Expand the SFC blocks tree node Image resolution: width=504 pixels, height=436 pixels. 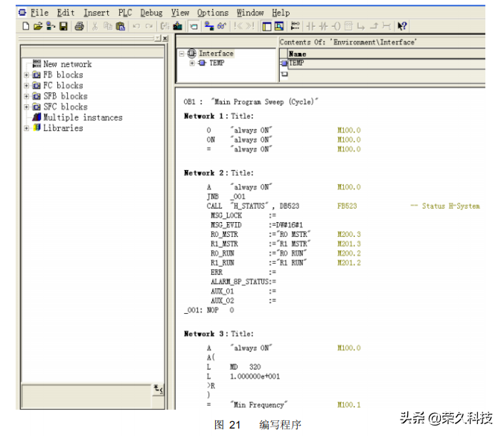coord(27,107)
